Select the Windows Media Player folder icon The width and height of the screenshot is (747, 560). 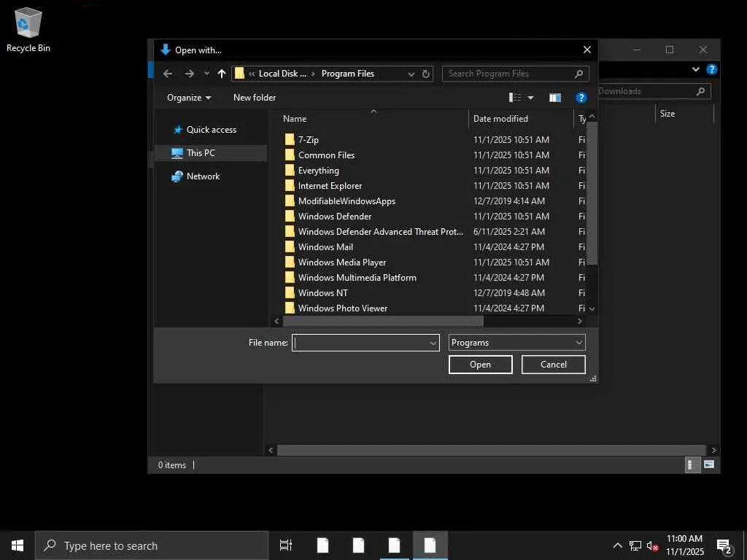(x=290, y=262)
